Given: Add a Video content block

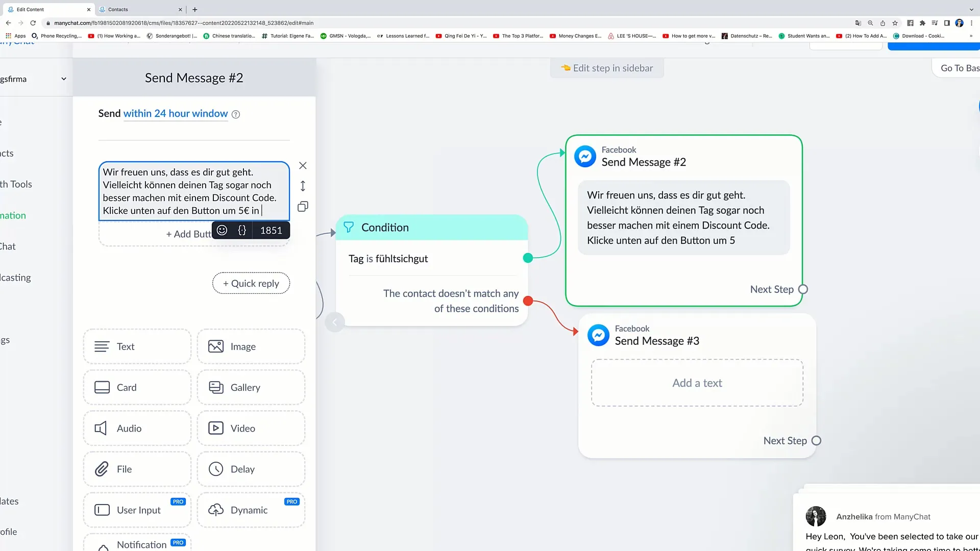Looking at the screenshot, I should pyautogui.click(x=251, y=428).
